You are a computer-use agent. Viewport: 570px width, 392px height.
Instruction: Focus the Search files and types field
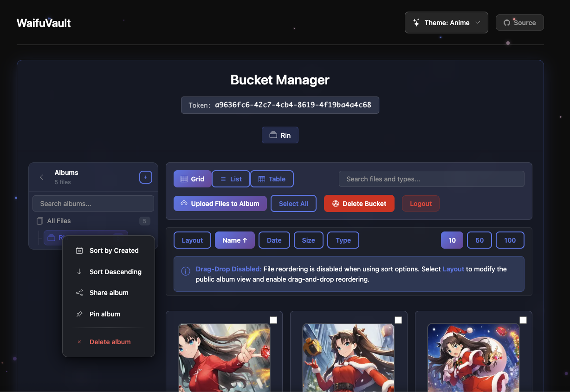pos(432,179)
